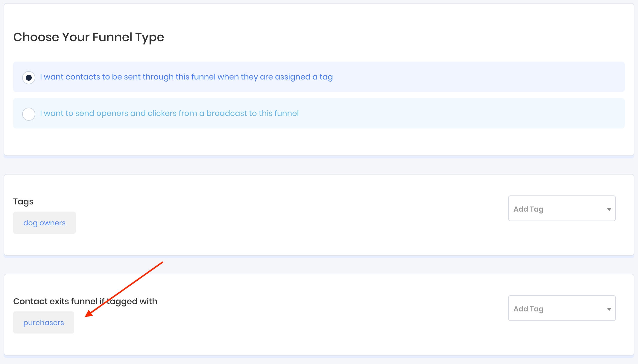Click the dropdown arrow beside Tags Add Tag
Screen dimensions: 638x364
point(609,209)
